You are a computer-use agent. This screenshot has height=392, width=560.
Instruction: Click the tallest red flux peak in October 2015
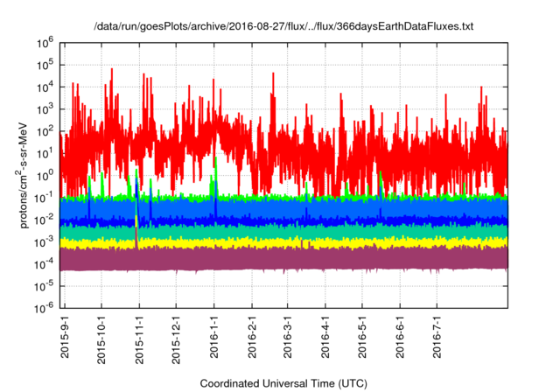point(112,72)
